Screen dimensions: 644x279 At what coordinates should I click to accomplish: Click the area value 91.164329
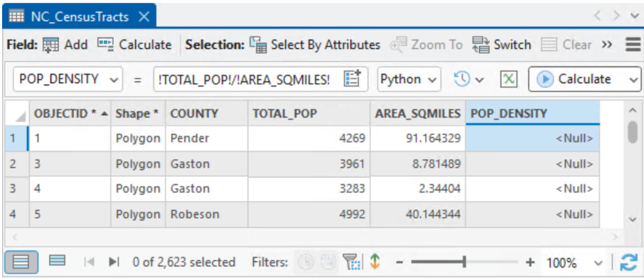pos(418,138)
